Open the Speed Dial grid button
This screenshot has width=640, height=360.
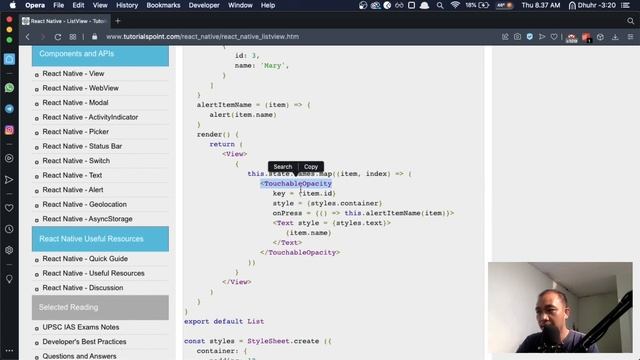click(x=73, y=37)
